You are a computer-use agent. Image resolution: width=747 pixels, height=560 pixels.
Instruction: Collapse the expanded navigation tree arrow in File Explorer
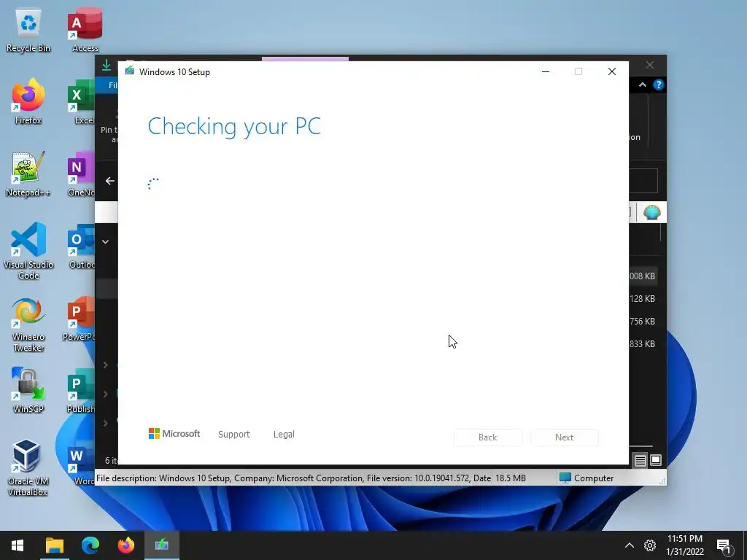pyautogui.click(x=105, y=242)
